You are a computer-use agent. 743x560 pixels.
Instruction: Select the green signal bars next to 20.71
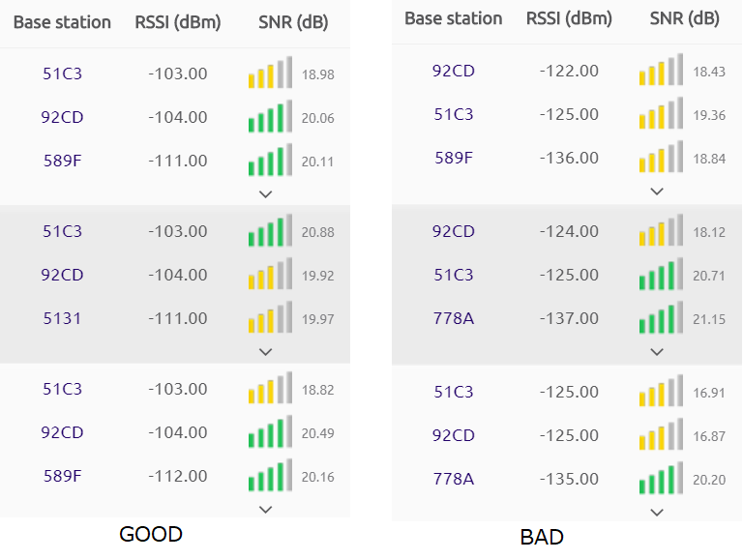[661, 276]
